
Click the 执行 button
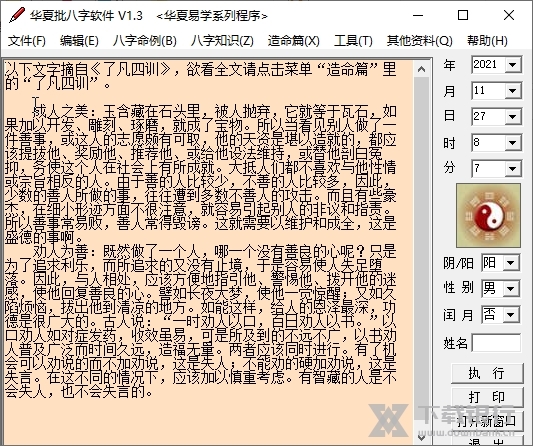pos(487,373)
